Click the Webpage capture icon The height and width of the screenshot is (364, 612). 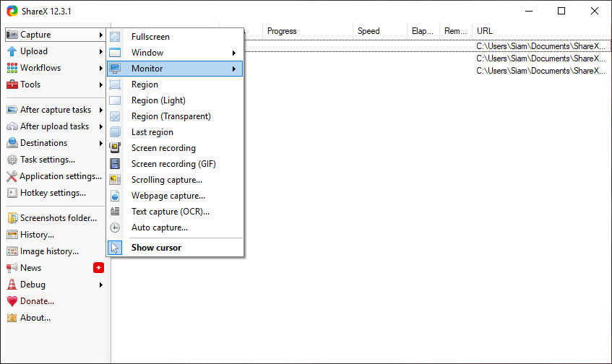[x=115, y=196]
